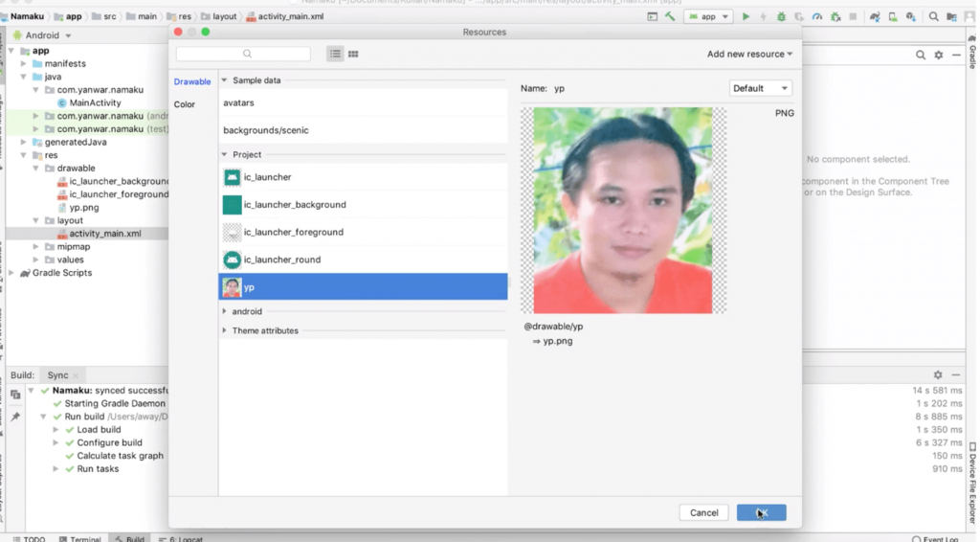
Task: Click the green Run app button
Action: coord(746,16)
